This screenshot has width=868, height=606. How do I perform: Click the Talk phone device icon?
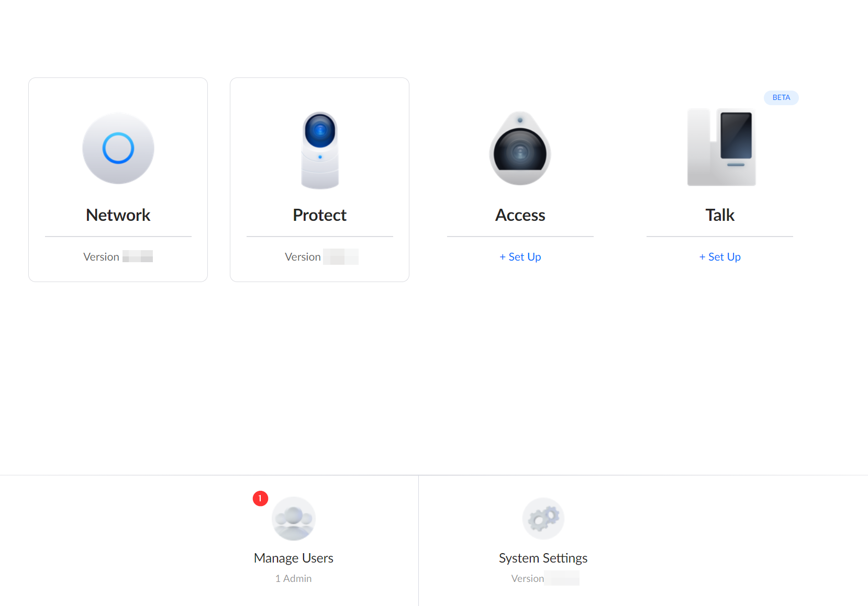click(721, 148)
